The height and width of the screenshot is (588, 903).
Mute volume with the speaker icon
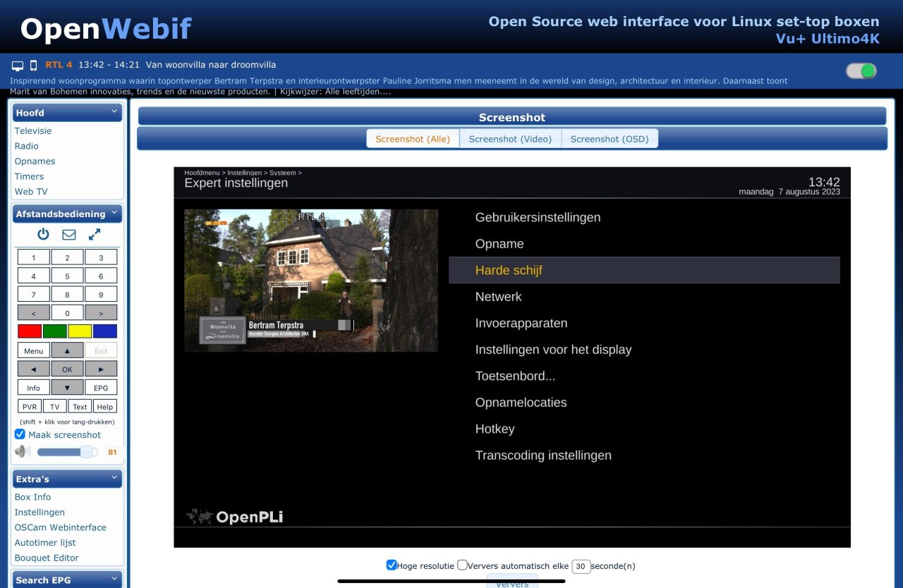pos(23,452)
